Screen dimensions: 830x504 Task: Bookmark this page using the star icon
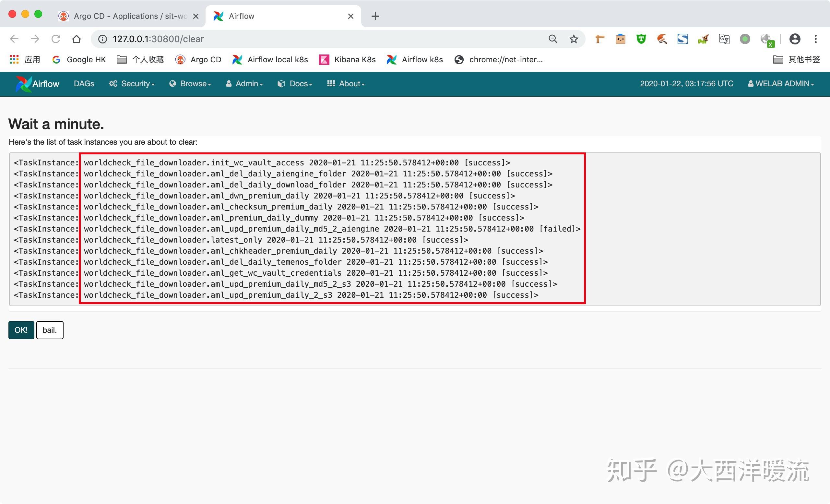(x=573, y=39)
